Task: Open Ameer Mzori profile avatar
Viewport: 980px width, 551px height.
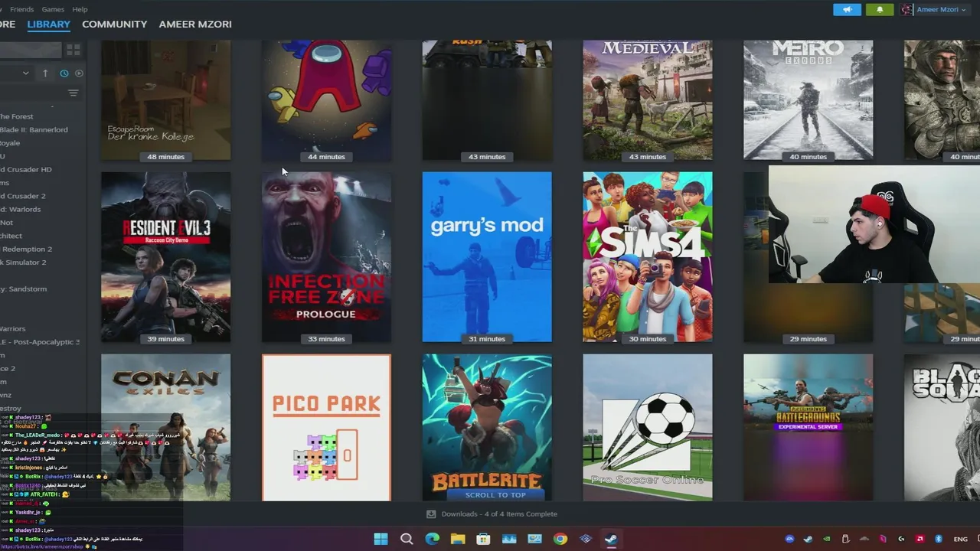Action: (x=907, y=9)
